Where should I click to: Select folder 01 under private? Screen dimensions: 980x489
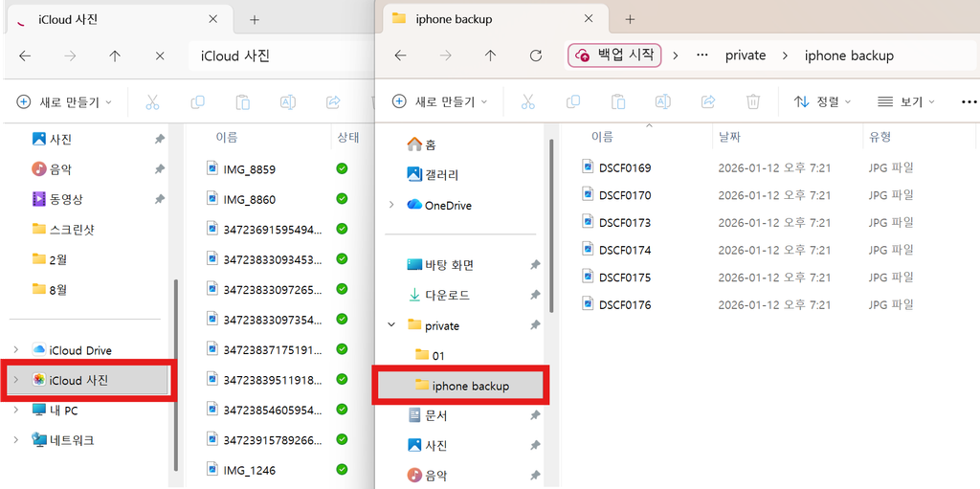(431, 355)
